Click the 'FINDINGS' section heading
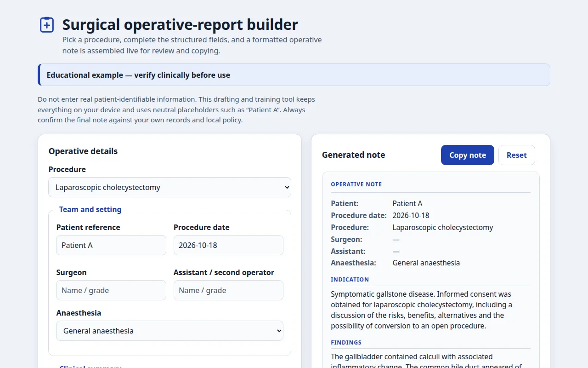The image size is (588, 368). click(346, 342)
